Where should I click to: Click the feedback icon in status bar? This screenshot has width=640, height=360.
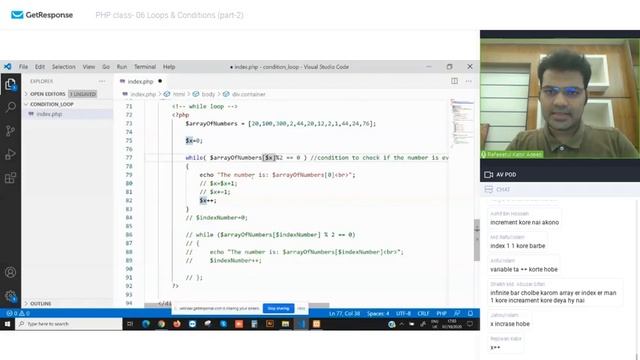pos(457,313)
